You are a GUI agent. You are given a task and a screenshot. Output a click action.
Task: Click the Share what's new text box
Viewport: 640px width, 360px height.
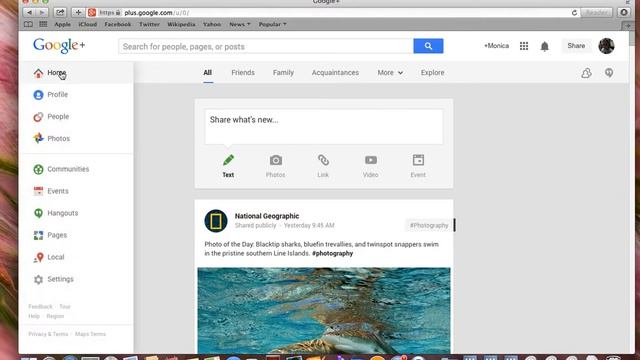click(324, 127)
